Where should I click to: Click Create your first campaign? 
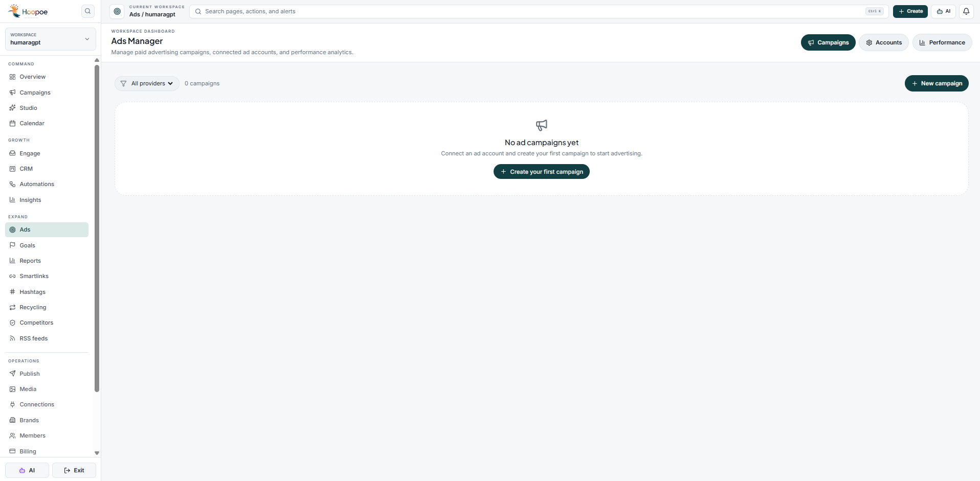(542, 172)
